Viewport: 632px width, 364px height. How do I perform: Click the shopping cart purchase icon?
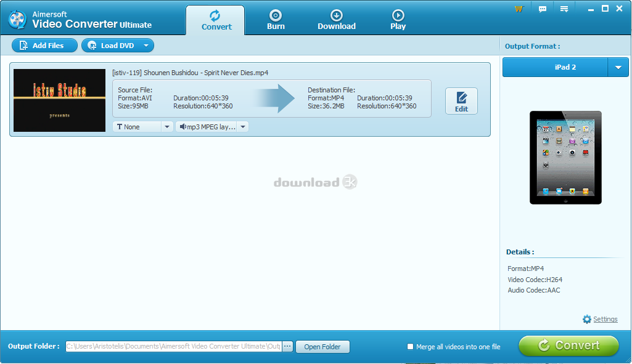pos(519,9)
